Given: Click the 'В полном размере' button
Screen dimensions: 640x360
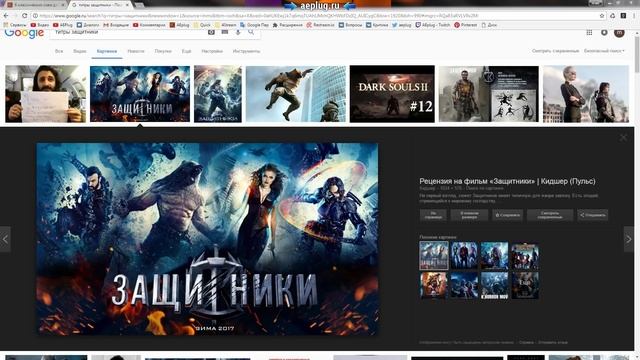Looking at the screenshot, I should point(469,215).
